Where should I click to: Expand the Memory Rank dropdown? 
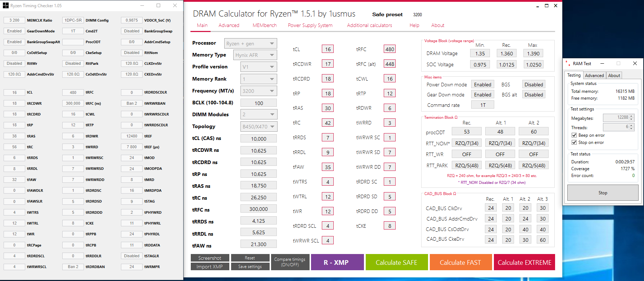(258, 79)
